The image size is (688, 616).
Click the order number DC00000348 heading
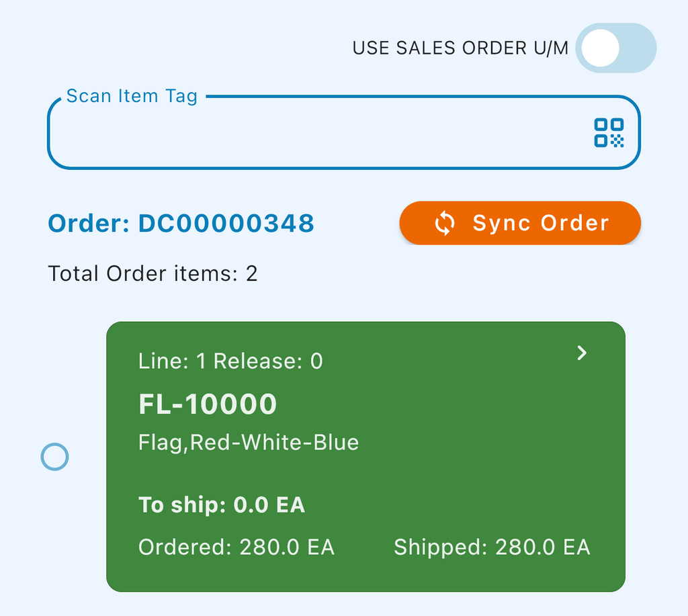181,223
